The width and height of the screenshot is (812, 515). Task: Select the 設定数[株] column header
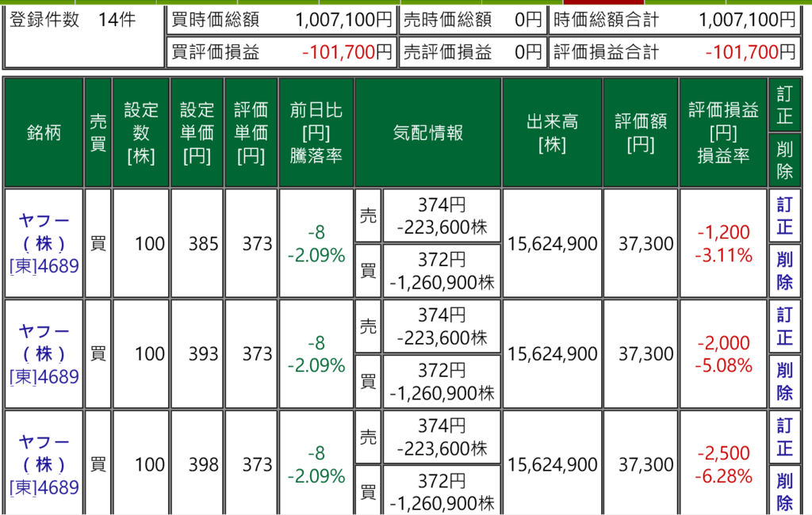coord(141,132)
